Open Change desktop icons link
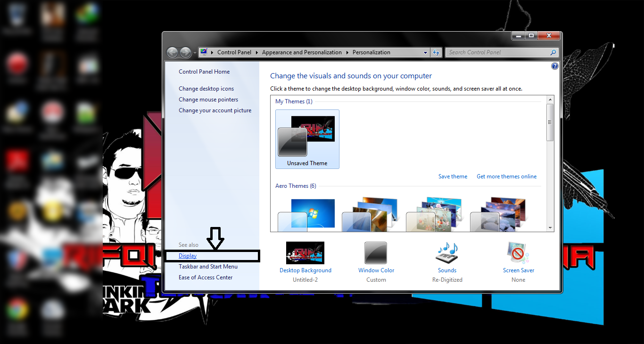644x344 pixels. click(x=206, y=89)
